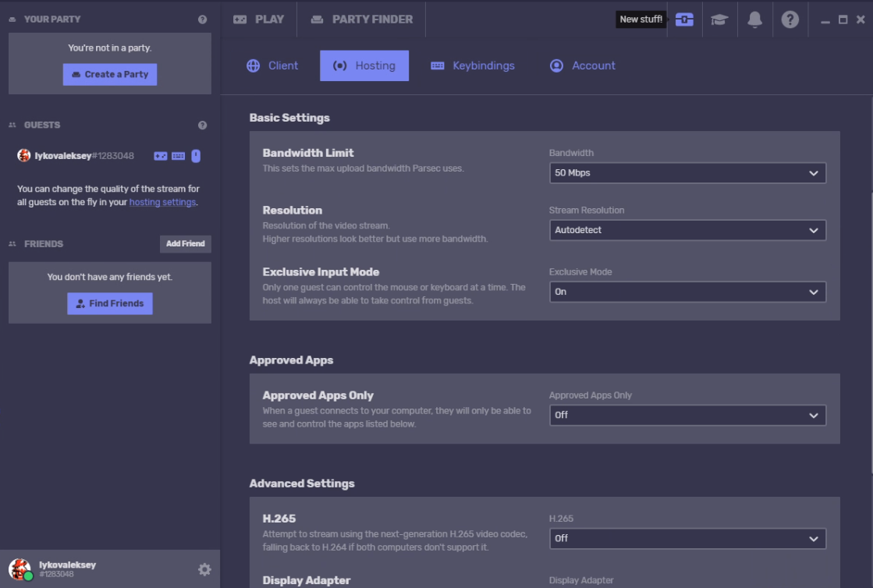Open the Stream Resolution Autodetect dropdown
873x588 pixels.
(687, 230)
